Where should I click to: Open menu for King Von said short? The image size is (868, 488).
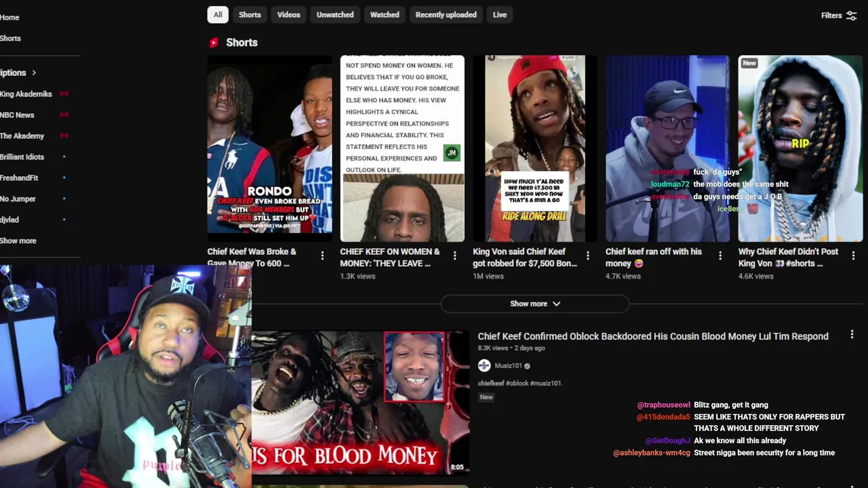[588, 256]
